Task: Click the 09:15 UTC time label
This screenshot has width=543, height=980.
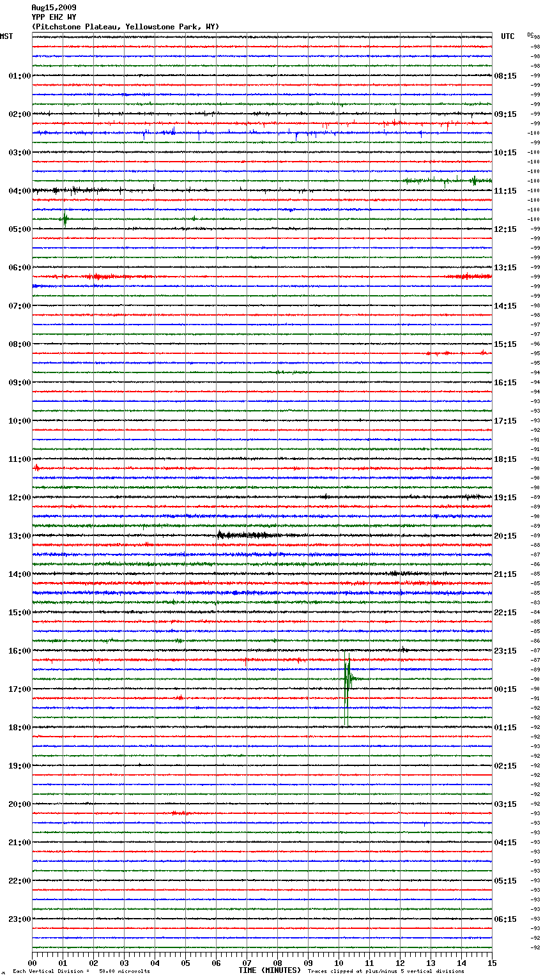Action: 505,114
